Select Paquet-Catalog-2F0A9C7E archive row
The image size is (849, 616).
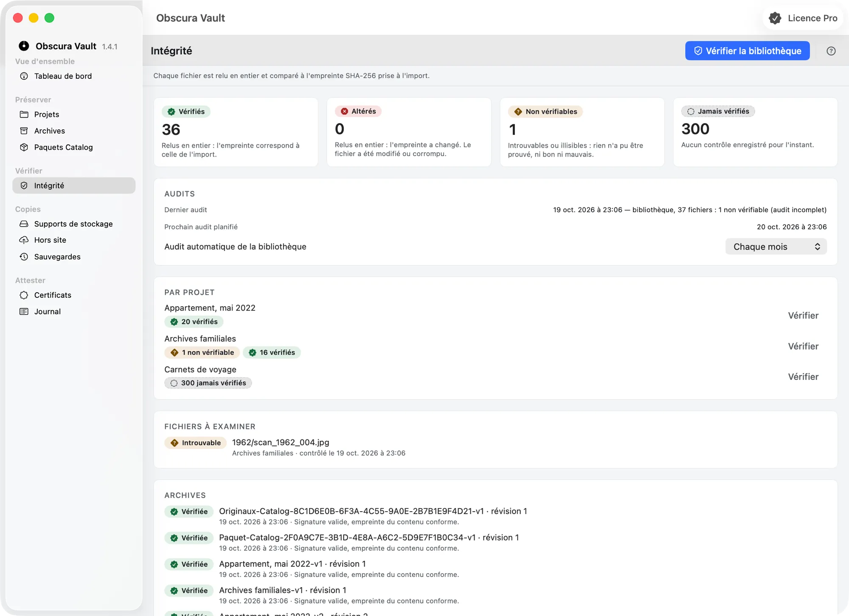(495, 542)
